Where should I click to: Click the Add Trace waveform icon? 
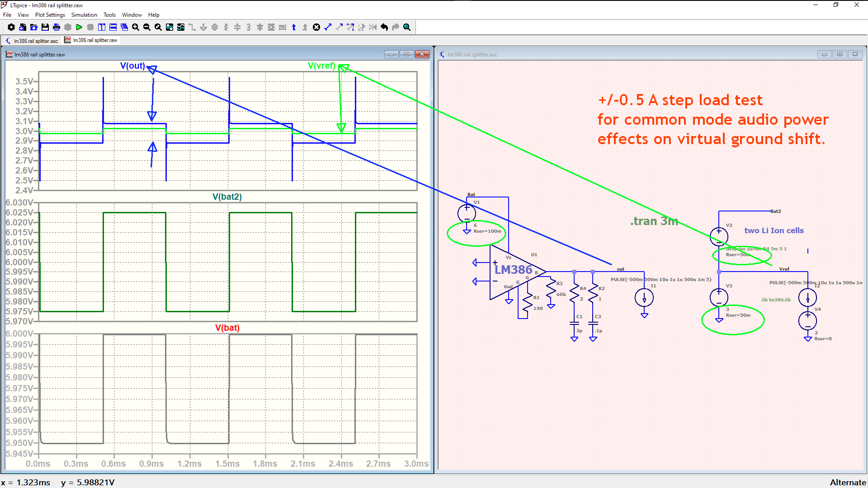tap(181, 27)
